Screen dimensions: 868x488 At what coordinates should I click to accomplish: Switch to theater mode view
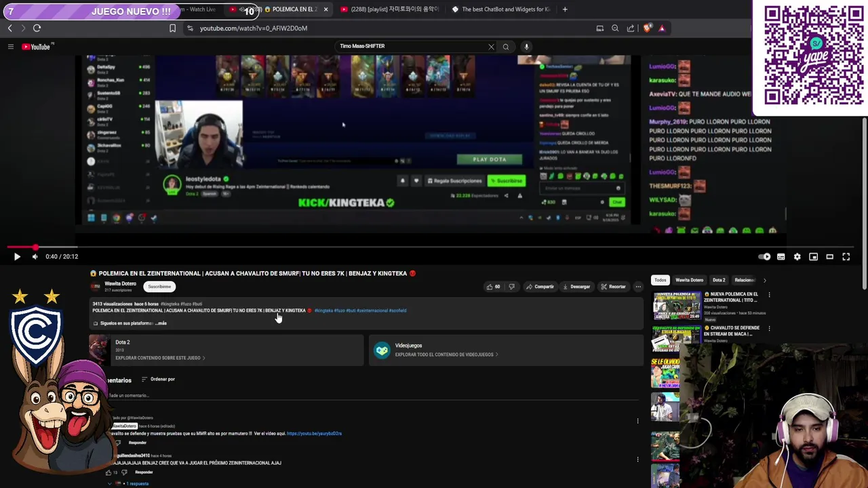pyautogui.click(x=830, y=257)
